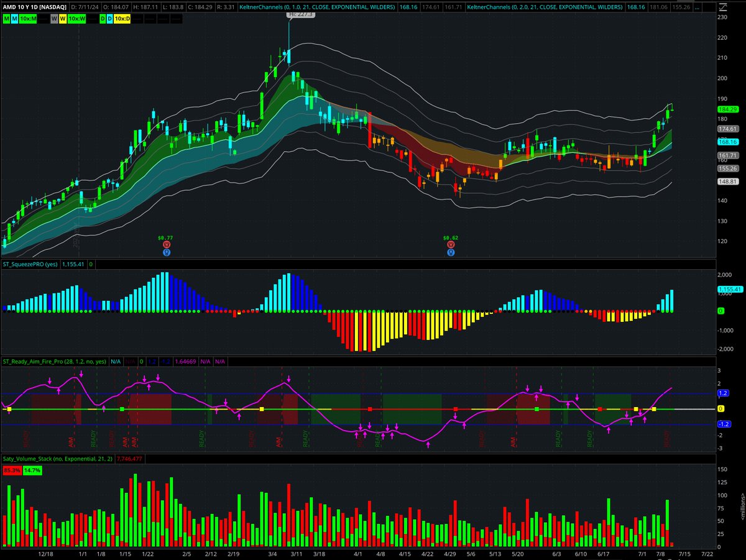Screen dimensions: 746x560
Task: Click the 148.81 price axis bubble
Action: [x=727, y=182]
